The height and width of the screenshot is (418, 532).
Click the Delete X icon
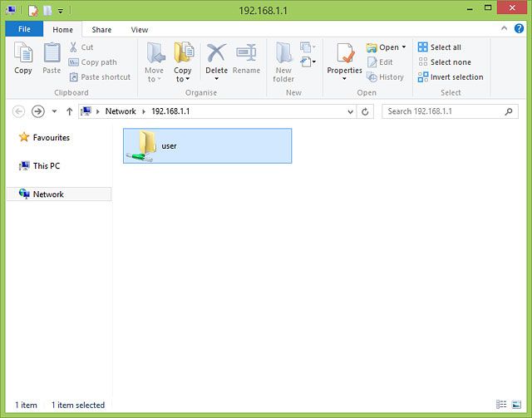216,52
